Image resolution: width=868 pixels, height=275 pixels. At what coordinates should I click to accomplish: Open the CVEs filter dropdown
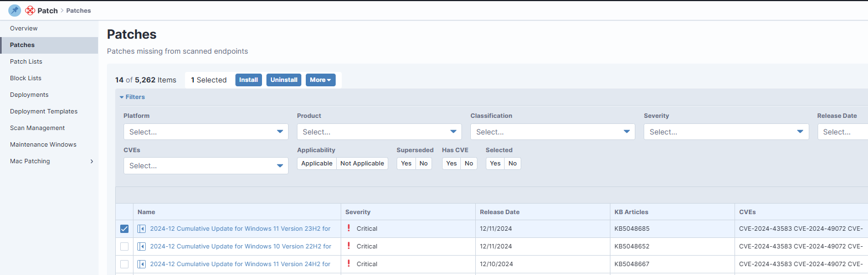tap(206, 165)
